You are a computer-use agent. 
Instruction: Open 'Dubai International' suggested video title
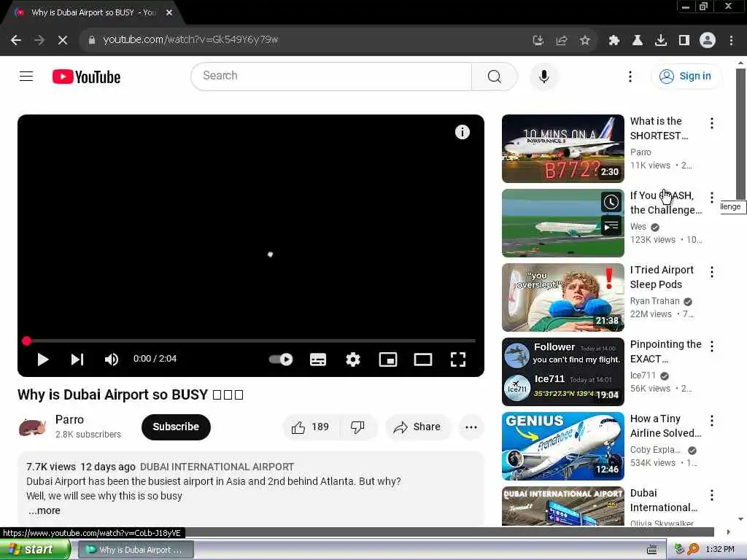coord(664,500)
